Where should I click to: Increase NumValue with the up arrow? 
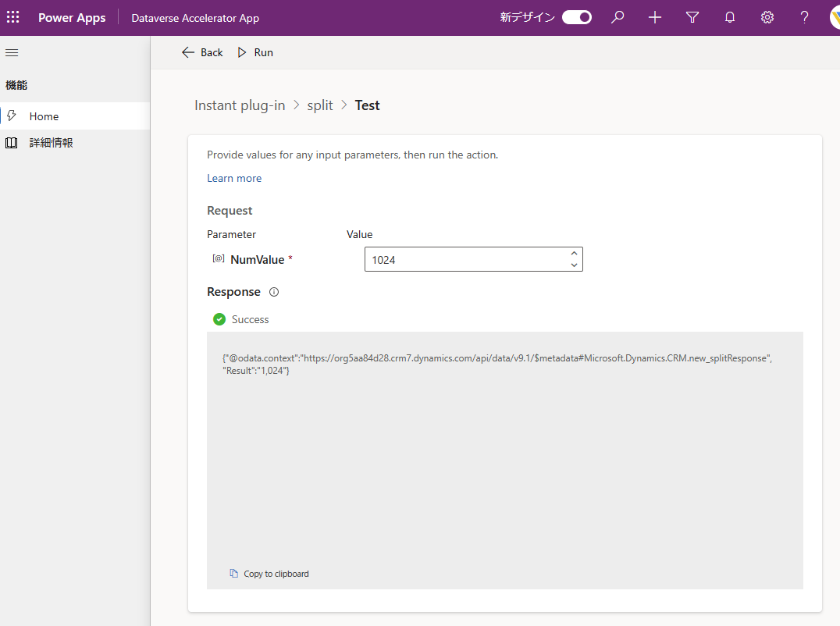pyautogui.click(x=574, y=254)
